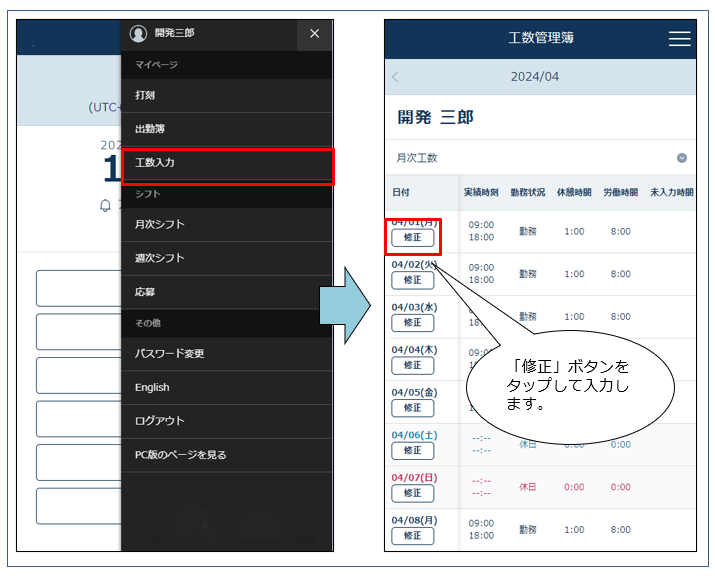Open 月次シフト menu item
Image resolution: width=715 pixels, height=576 pixels.
click(x=227, y=224)
